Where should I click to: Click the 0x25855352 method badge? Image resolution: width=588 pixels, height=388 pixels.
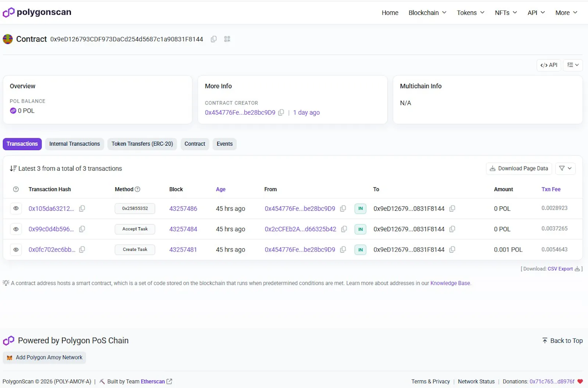click(x=135, y=209)
